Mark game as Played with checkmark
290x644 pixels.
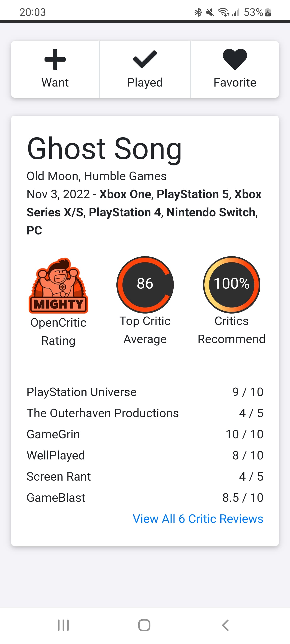click(145, 60)
